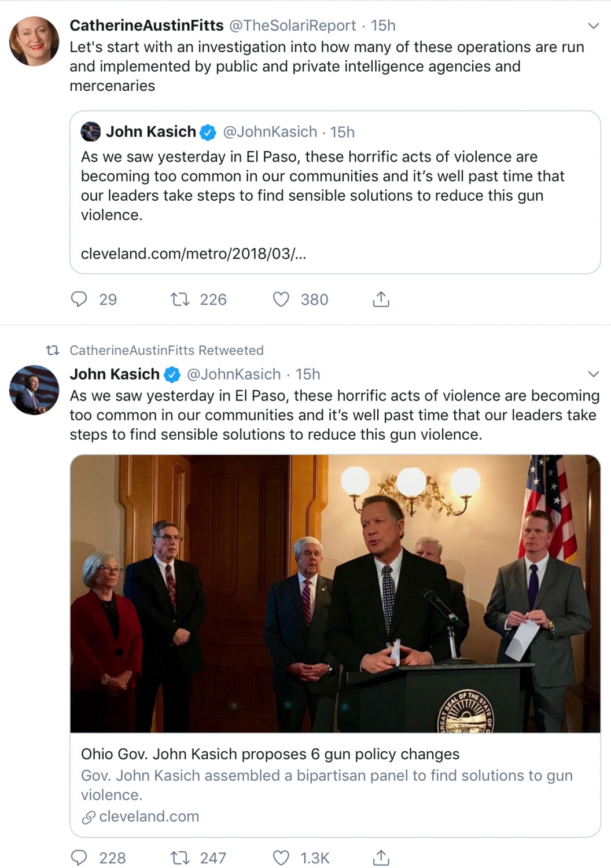This screenshot has width=611, height=868.
Task: Click small John Kasich avatar in quoted tweet
Action: 91,132
